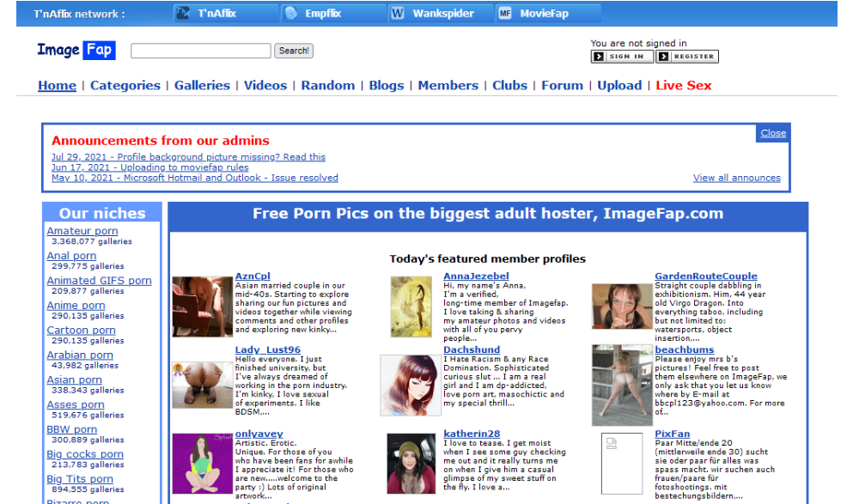859x504 pixels.
Task: Click the "43,982 galleries" count text
Action: tap(85, 366)
